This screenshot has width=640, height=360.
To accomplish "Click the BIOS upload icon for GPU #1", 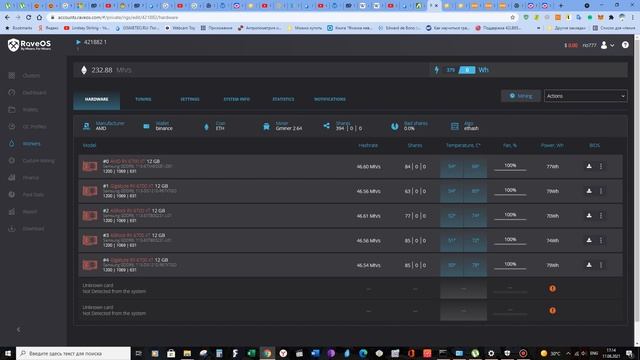I will point(589,191).
